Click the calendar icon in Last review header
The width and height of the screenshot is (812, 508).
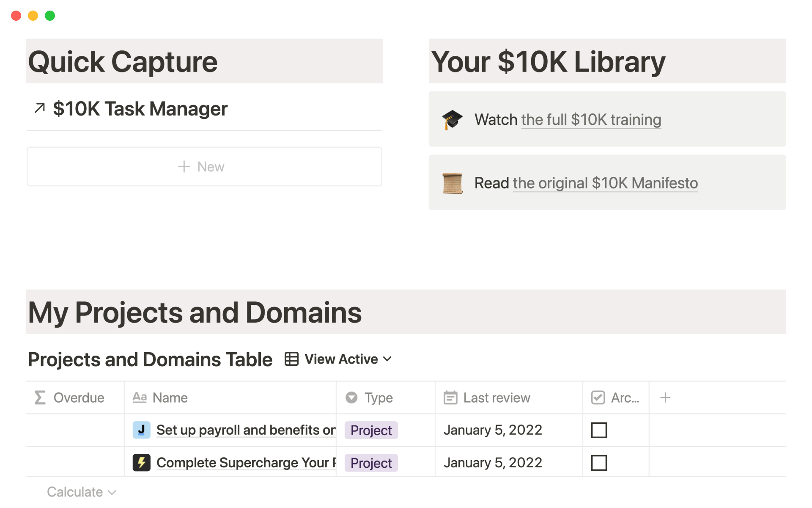450,398
